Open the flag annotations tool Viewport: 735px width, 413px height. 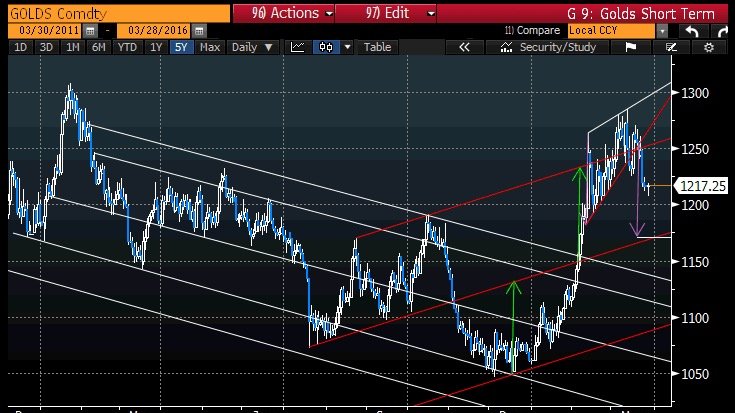tap(630, 47)
